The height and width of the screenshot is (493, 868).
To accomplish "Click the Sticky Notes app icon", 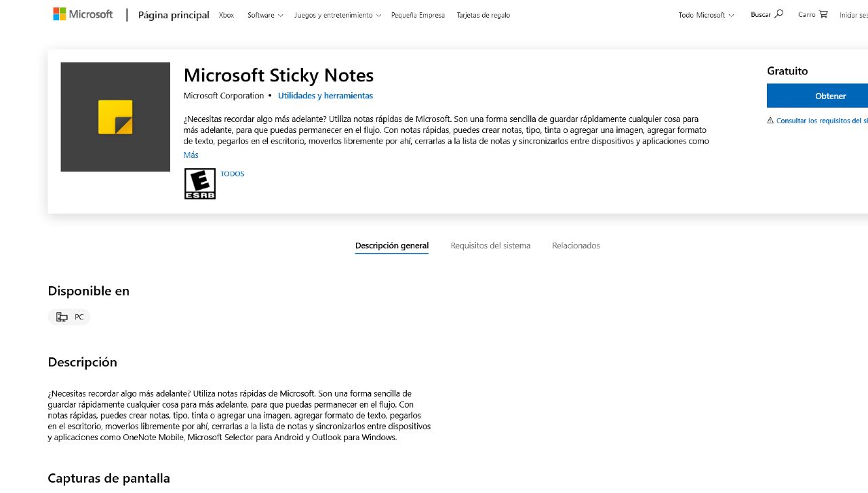I will pyautogui.click(x=115, y=117).
